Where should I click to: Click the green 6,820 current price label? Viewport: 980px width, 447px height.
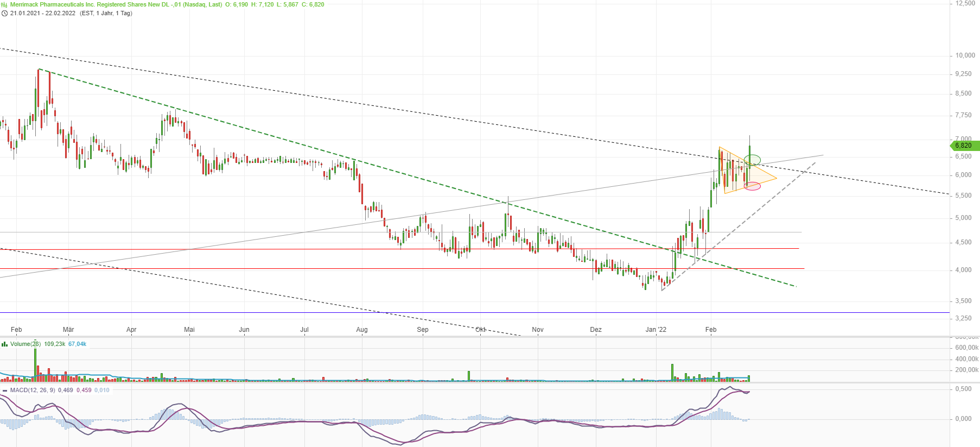964,146
